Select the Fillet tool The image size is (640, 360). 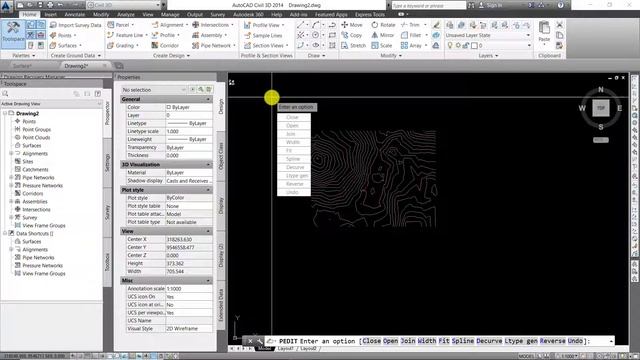(x=411, y=36)
